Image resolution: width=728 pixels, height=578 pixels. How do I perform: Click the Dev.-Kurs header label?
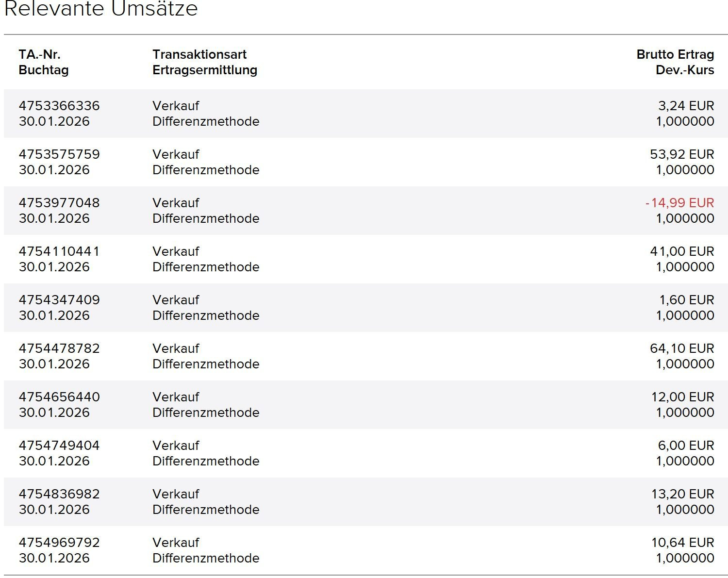click(x=685, y=70)
